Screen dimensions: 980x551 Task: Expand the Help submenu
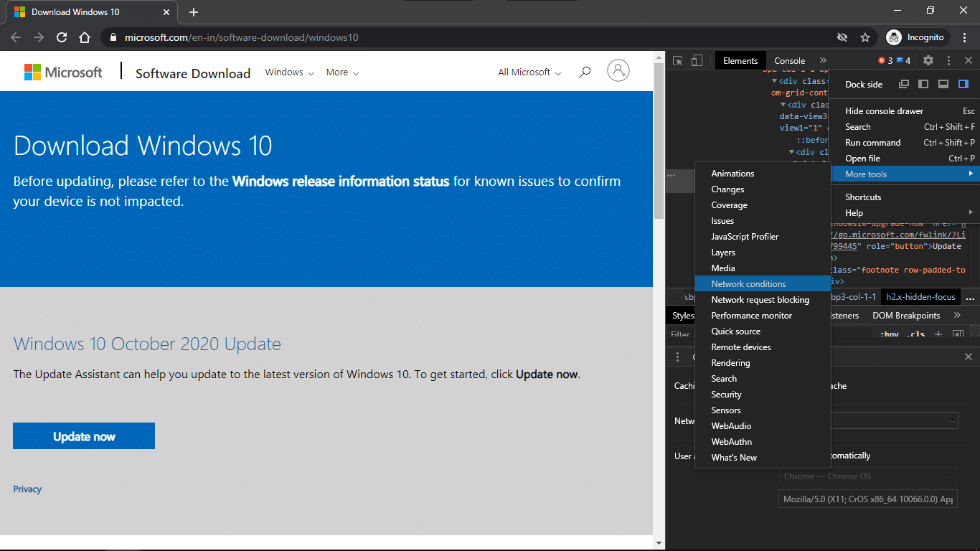[x=905, y=213]
